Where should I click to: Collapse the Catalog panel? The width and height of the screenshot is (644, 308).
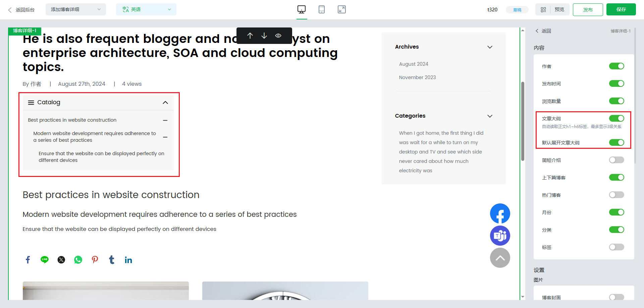click(165, 103)
